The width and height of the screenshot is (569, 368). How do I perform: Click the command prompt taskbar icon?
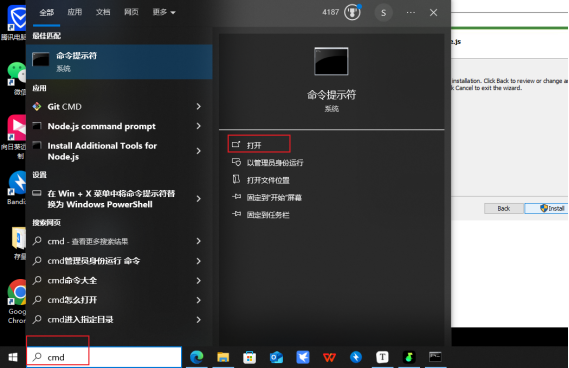(435, 357)
